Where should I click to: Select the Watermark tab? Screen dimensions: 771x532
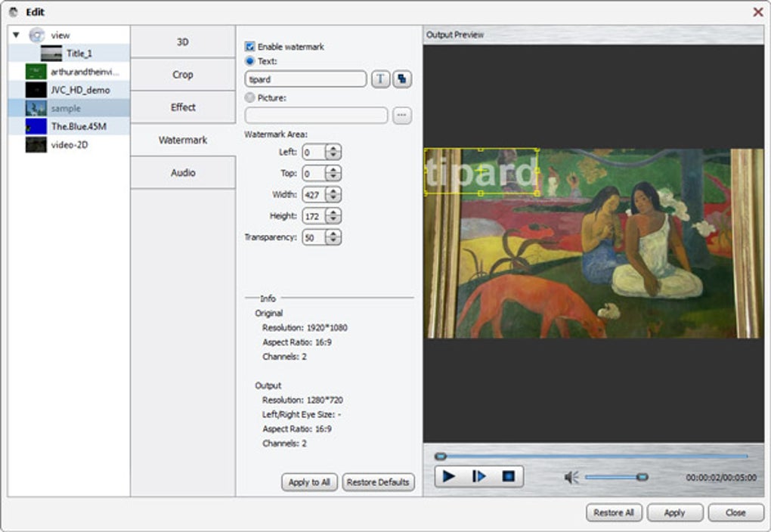tap(183, 140)
